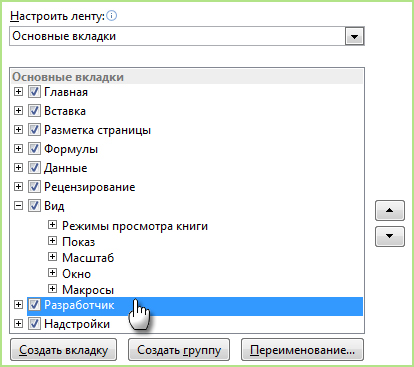414x367 pixels.
Task: Expand the Вставка tree node
Action: [18, 111]
